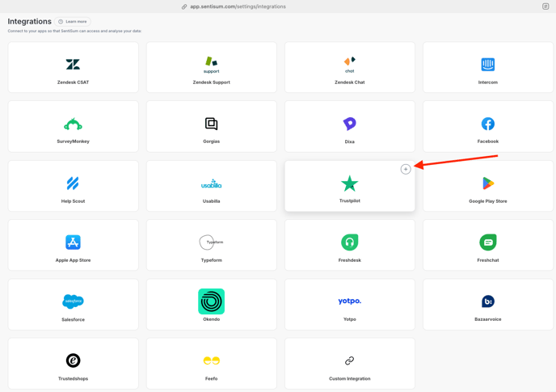
Task: Click the Google Play Store label
Action: point(488,201)
